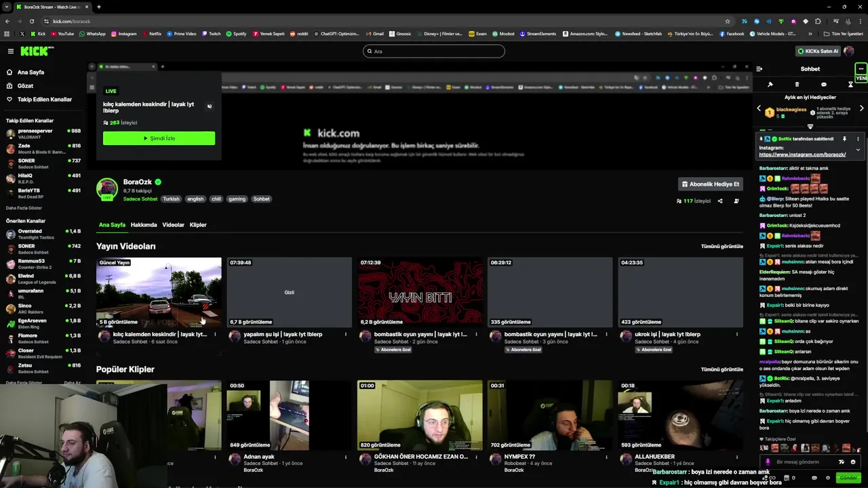This screenshot has width=868, height=488.
Task: Click KICKs Satın Al button
Action: pos(818,51)
